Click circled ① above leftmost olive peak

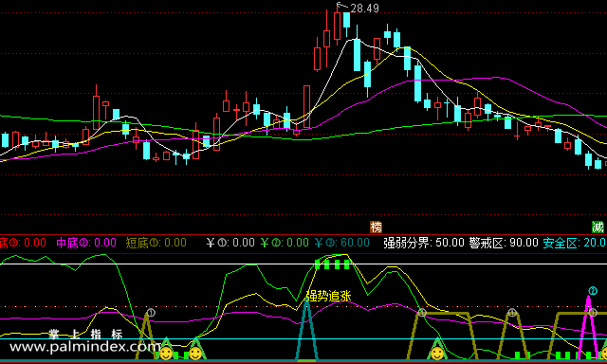(x=151, y=313)
